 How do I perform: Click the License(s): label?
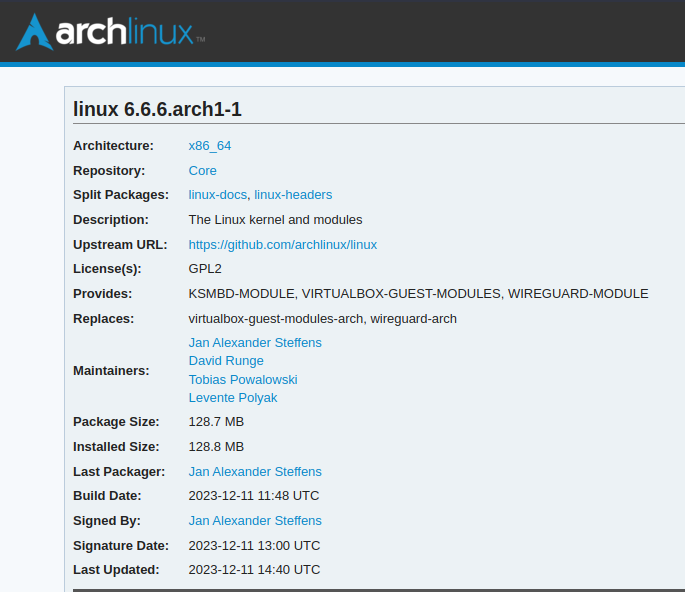click(x=107, y=268)
